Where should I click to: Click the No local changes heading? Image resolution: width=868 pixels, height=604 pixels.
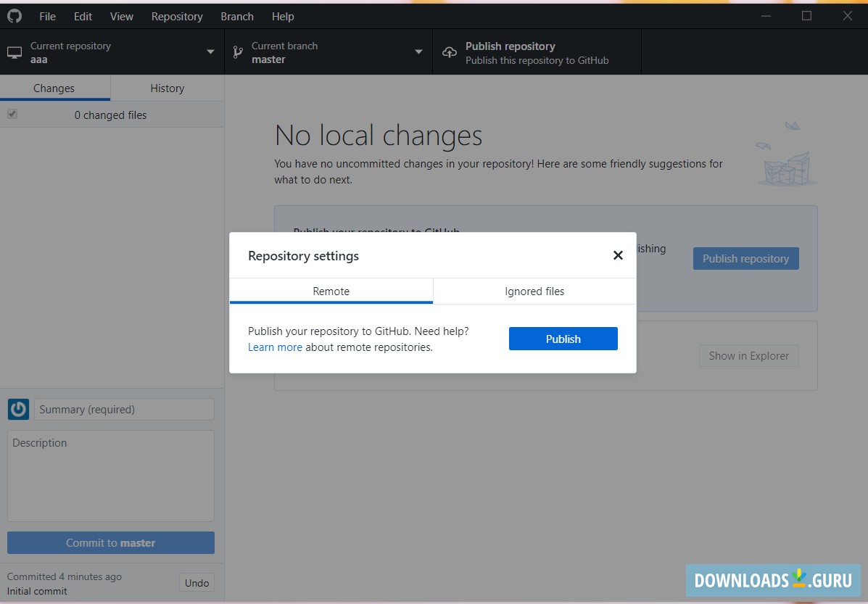tap(379, 135)
